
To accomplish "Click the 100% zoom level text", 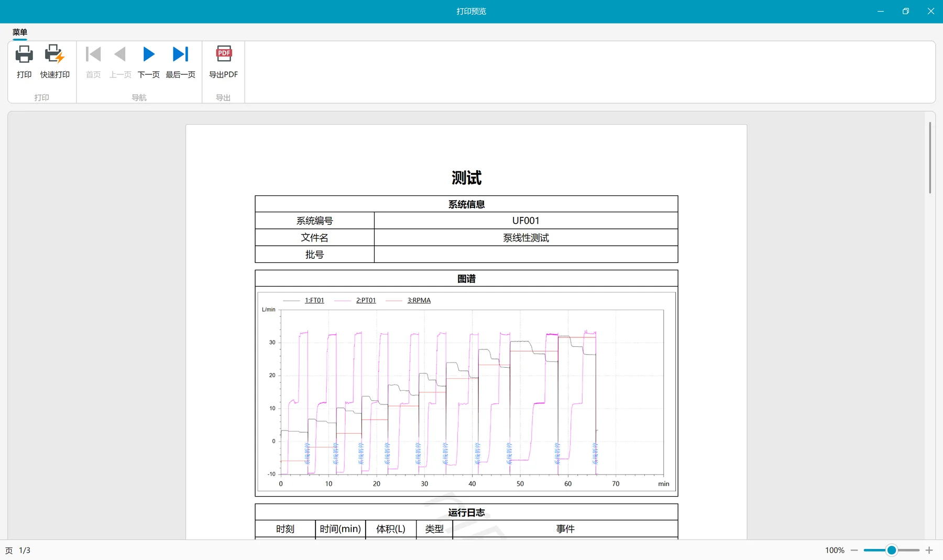I will point(835,550).
